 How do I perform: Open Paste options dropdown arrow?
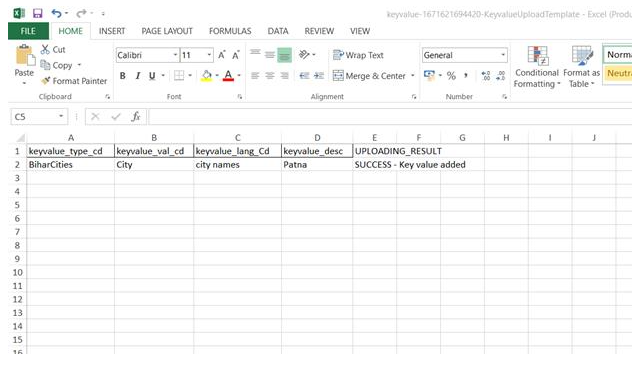point(24,83)
